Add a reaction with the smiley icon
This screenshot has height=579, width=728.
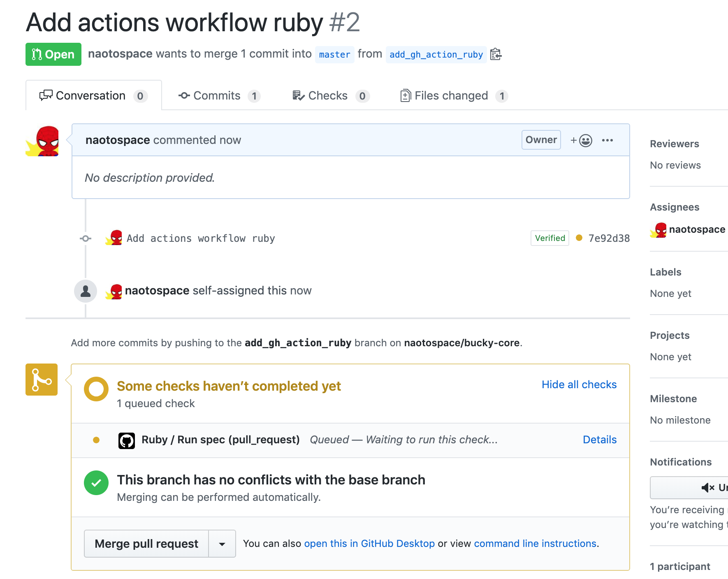[581, 141]
